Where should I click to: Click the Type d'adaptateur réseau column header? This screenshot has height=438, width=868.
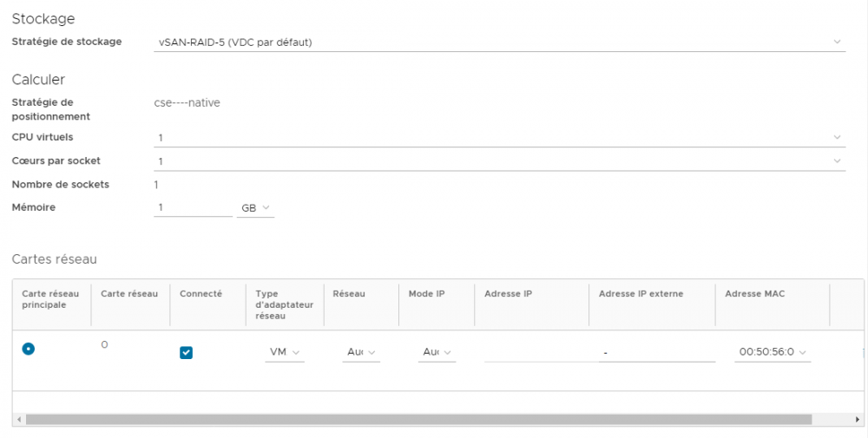tap(285, 304)
